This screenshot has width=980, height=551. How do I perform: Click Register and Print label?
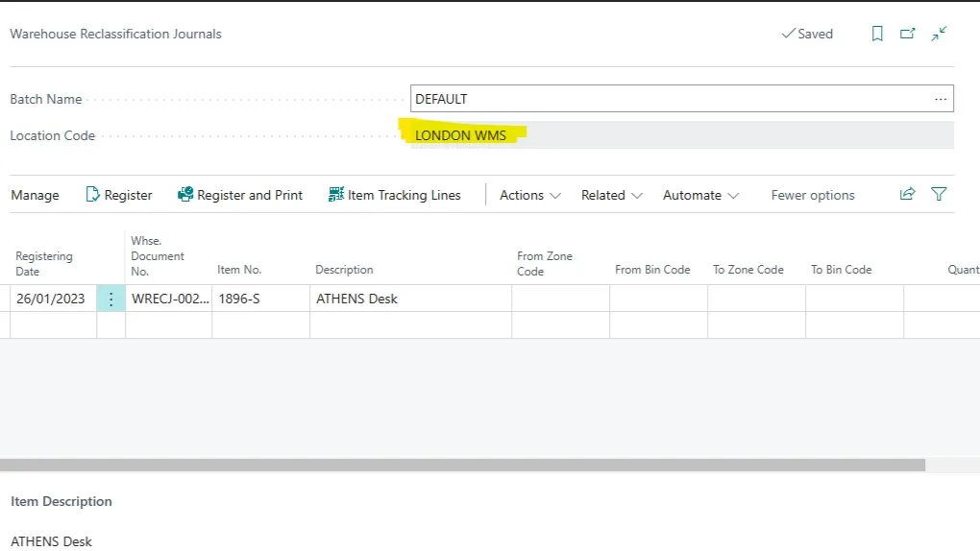coord(250,195)
